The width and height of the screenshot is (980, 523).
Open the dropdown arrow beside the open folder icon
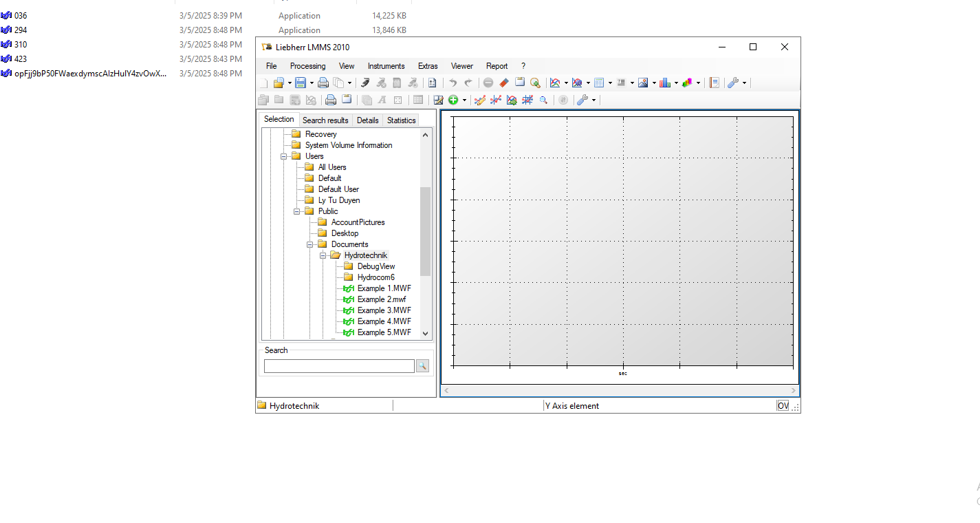point(290,83)
